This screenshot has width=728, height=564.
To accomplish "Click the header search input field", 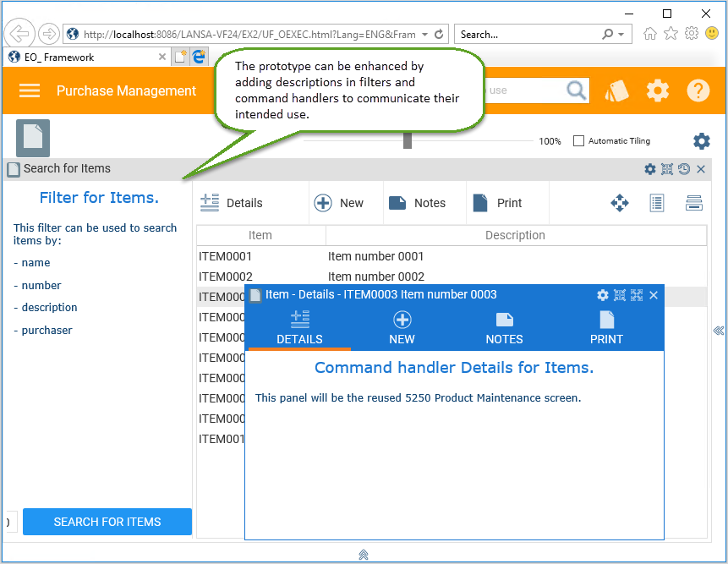I will (x=524, y=90).
